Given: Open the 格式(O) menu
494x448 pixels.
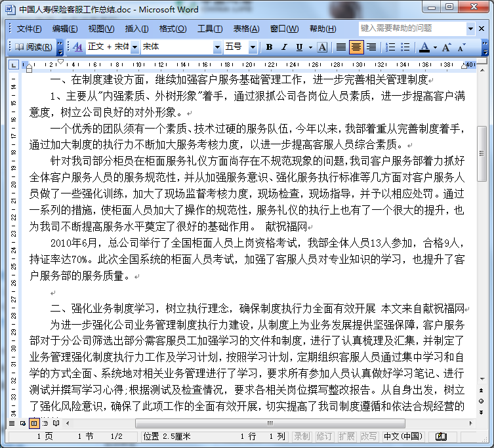Looking at the screenshot, I should 173,29.
